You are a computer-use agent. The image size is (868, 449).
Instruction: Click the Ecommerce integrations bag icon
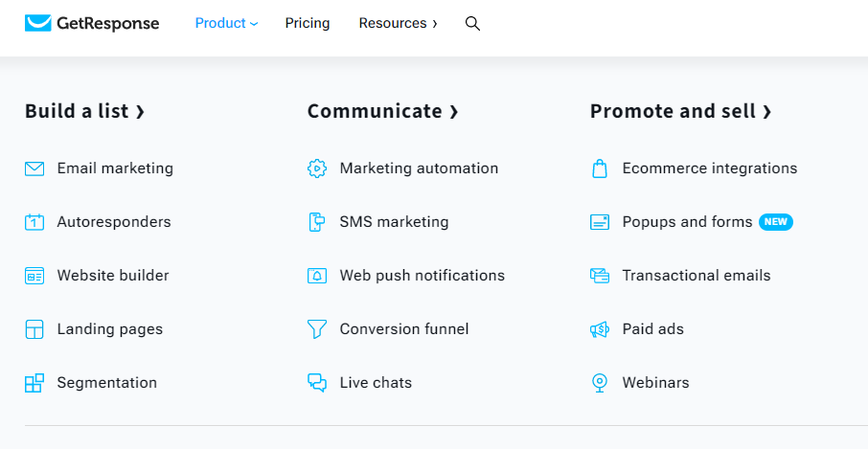coord(600,168)
